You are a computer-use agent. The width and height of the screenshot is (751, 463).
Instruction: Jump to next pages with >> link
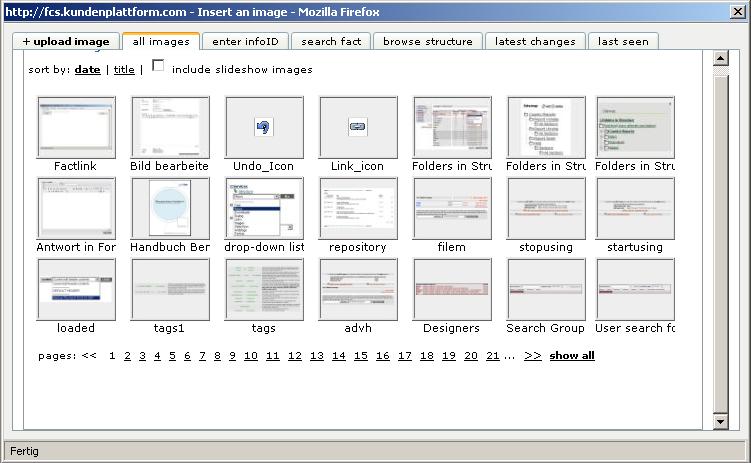click(x=533, y=356)
